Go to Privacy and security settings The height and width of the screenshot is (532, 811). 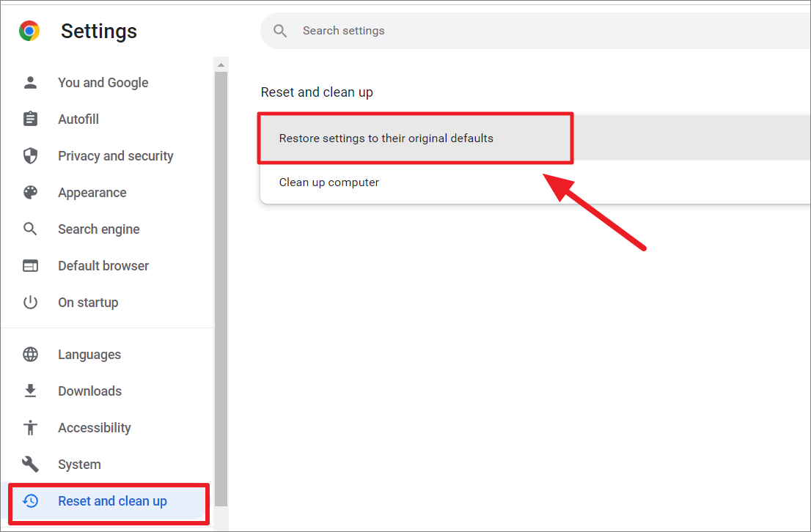pos(115,155)
